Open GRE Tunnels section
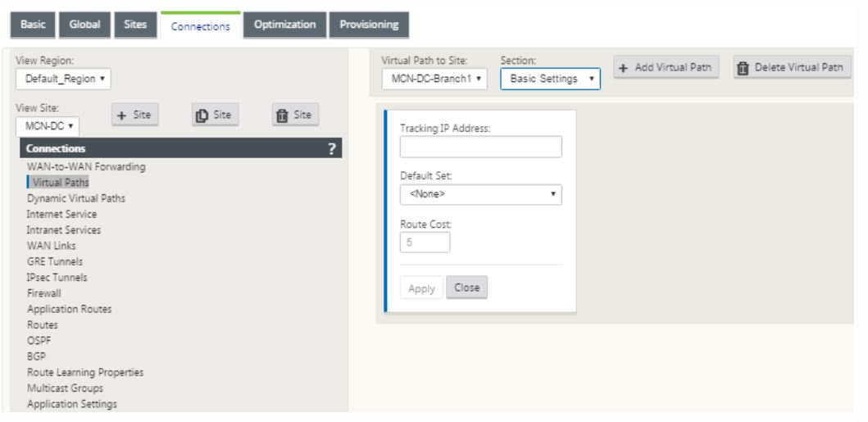 pyautogui.click(x=54, y=261)
